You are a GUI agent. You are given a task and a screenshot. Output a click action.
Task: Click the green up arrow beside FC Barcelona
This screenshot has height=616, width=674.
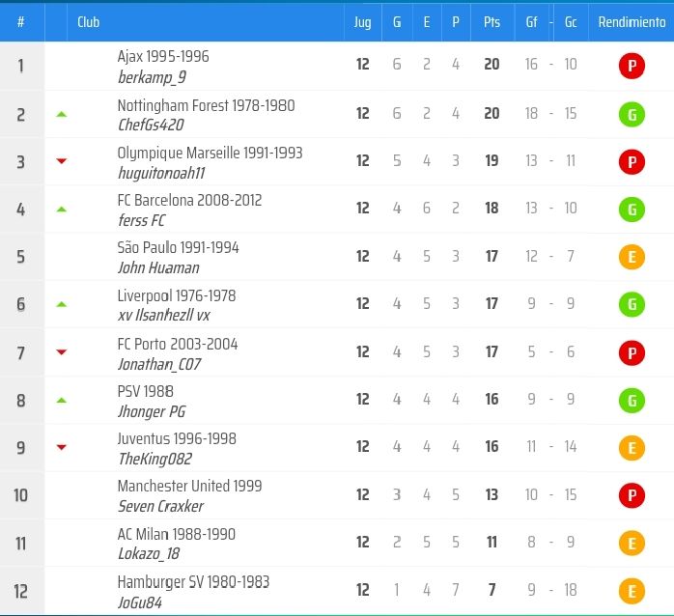pos(62,209)
